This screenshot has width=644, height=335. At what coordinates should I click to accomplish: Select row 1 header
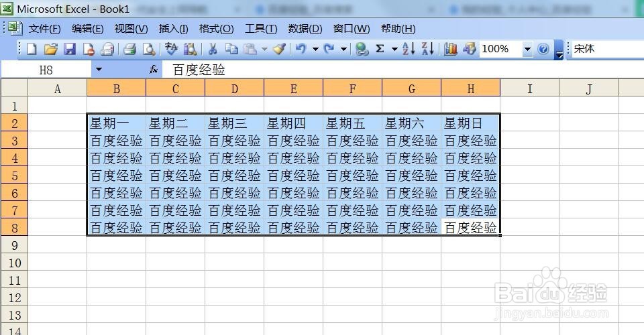click(14, 106)
